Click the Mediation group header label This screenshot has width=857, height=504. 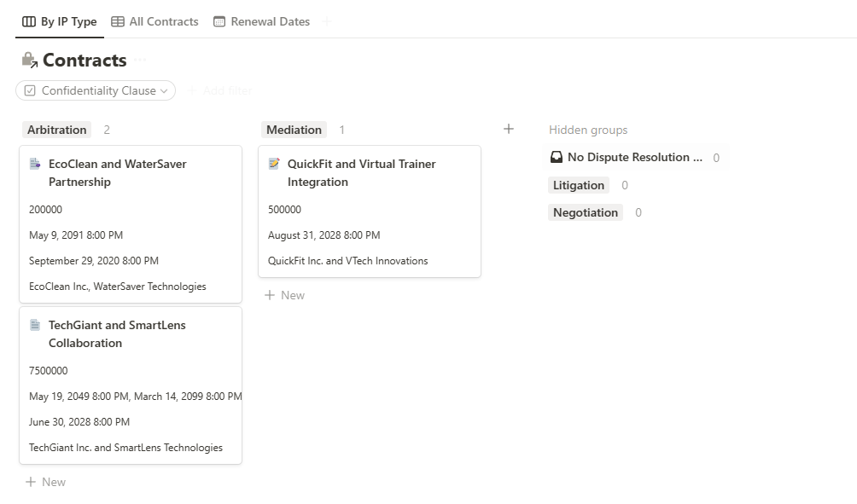[294, 130]
